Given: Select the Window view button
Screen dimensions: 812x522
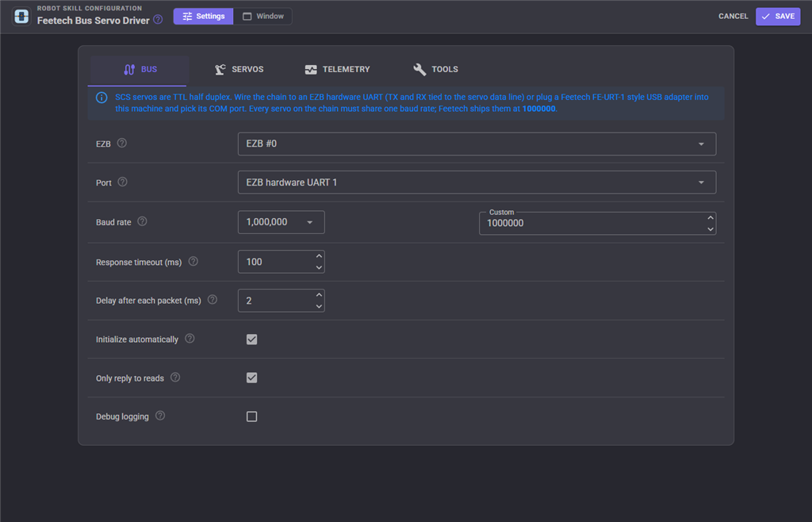Looking at the screenshot, I should coord(263,16).
